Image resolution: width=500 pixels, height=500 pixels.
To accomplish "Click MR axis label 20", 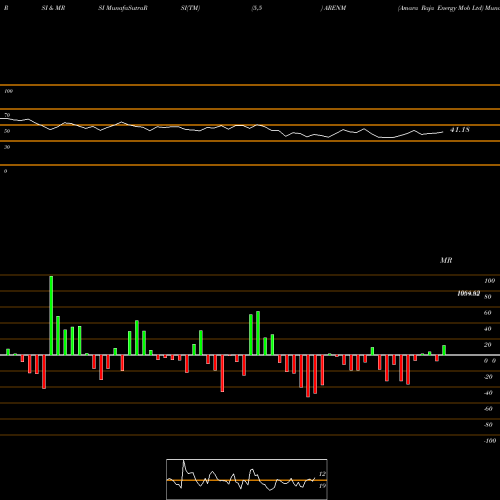I will click(x=488, y=345).
